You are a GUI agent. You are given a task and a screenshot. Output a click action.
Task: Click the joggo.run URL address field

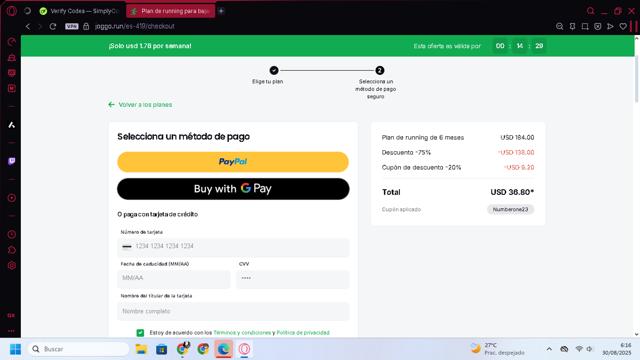click(x=135, y=26)
